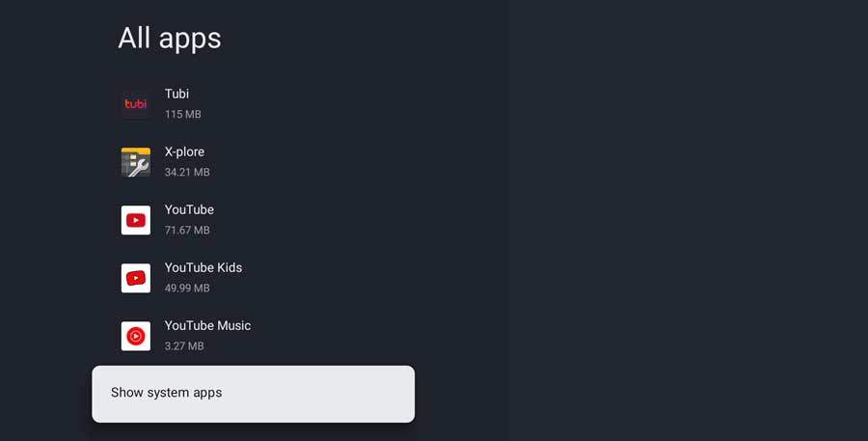Open YouTube Music app name

[x=207, y=326]
